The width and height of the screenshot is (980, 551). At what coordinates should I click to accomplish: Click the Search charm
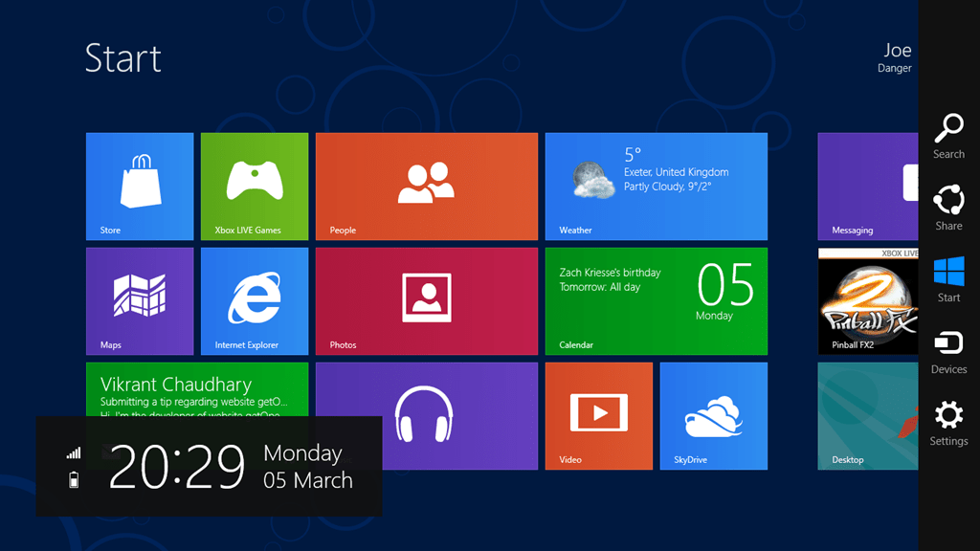tap(948, 136)
